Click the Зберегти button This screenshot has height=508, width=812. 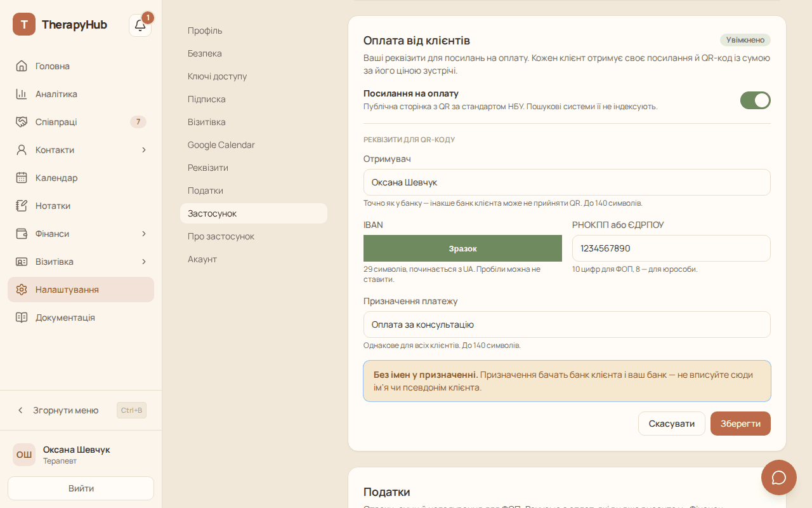click(x=740, y=424)
